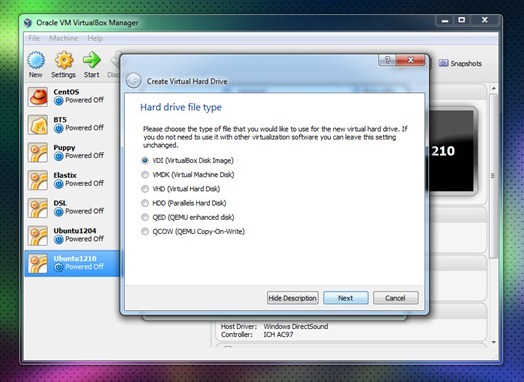Click Ubuntu1210 Powered Off status icon
This screenshot has height=382, width=524.
coord(58,267)
